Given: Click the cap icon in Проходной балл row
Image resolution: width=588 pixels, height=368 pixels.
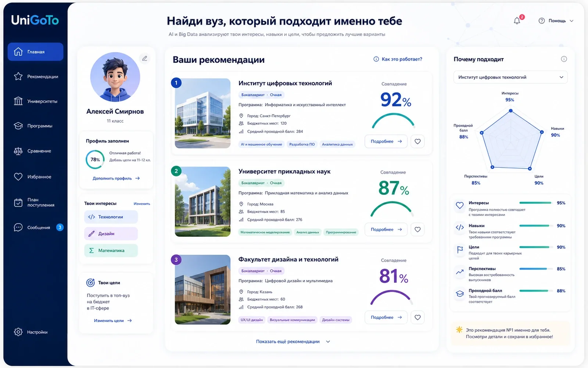Looking at the screenshot, I should point(460,294).
